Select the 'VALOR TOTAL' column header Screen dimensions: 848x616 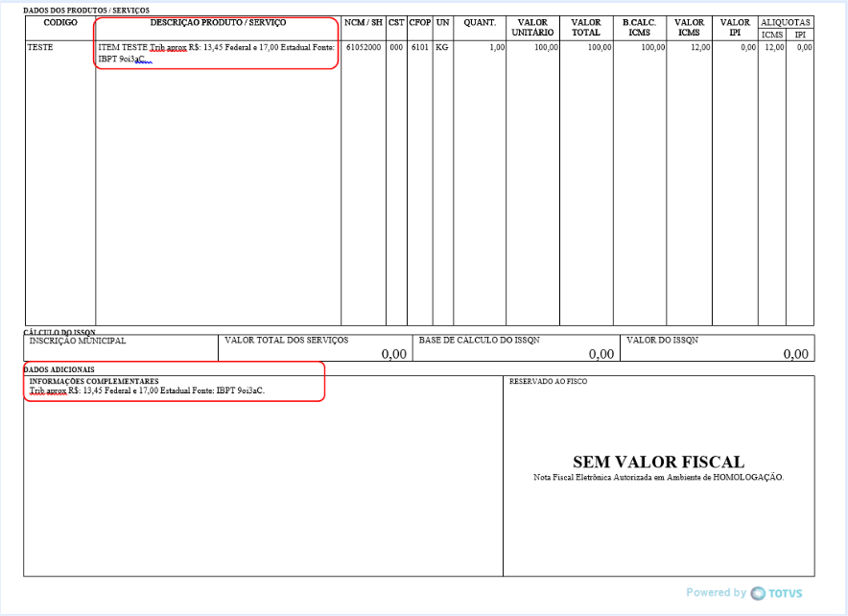point(586,28)
